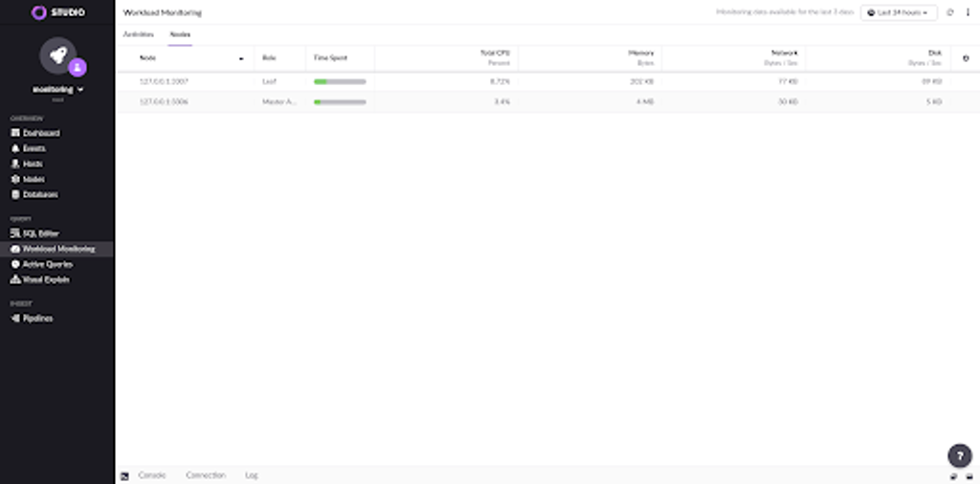Click the 5 KB disk value
This screenshot has height=484, width=980.
coord(934,101)
